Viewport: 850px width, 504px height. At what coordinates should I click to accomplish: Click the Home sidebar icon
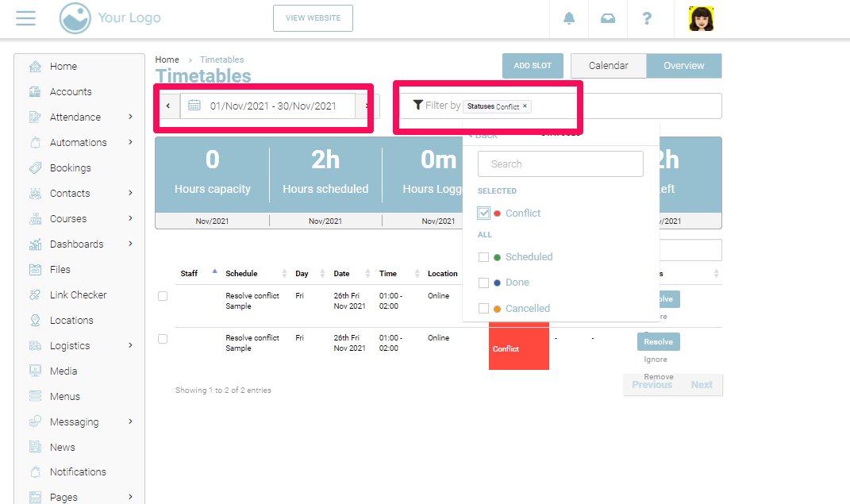(35, 67)
